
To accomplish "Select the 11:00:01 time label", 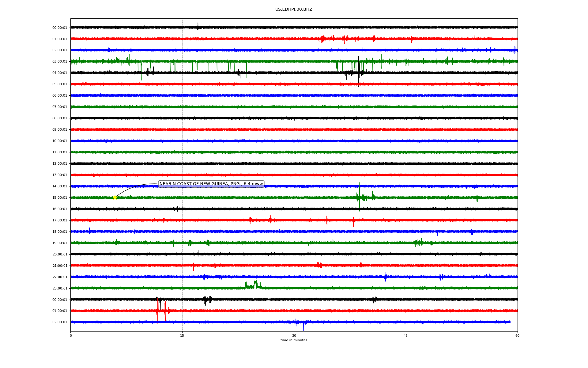I will coord(60,152).
